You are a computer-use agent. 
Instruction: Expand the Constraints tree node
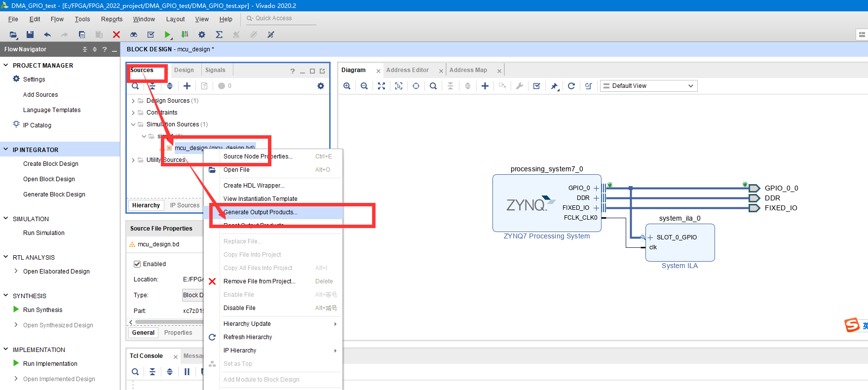pyautogui.click(x=133, y=113)
